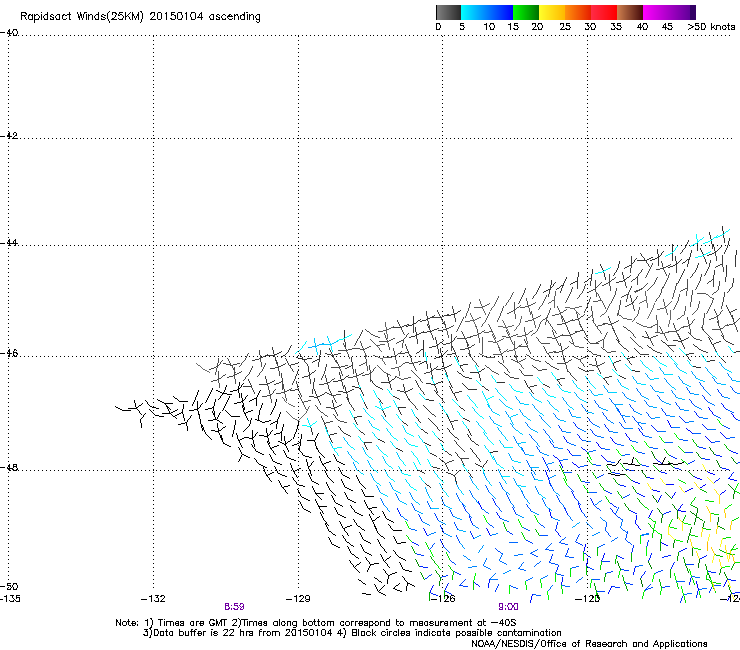Viewport: 740px width, 650px height.
Task: Click the latitude label '-40'
Action: 9,33
